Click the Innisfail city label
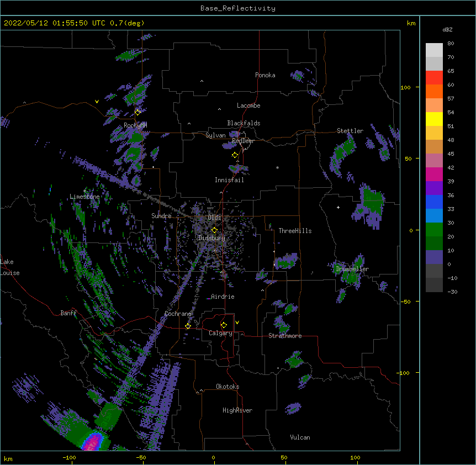476x465 pixels. (229, 180)
